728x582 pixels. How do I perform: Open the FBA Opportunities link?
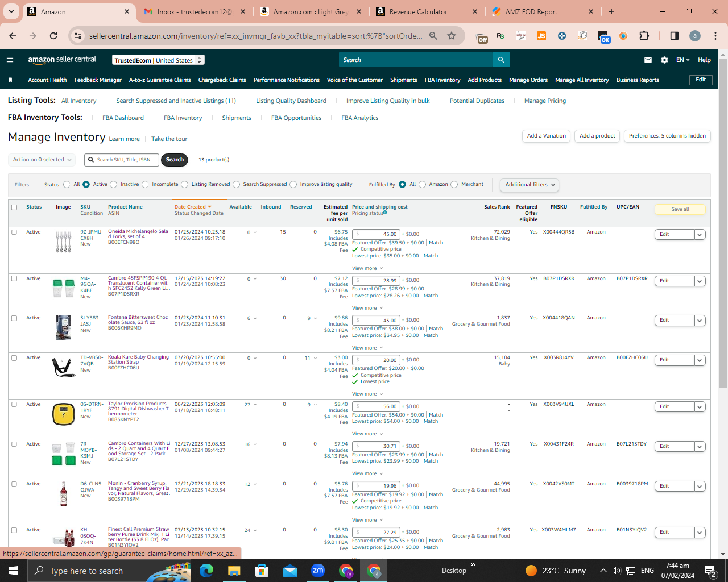coord(296,118)
